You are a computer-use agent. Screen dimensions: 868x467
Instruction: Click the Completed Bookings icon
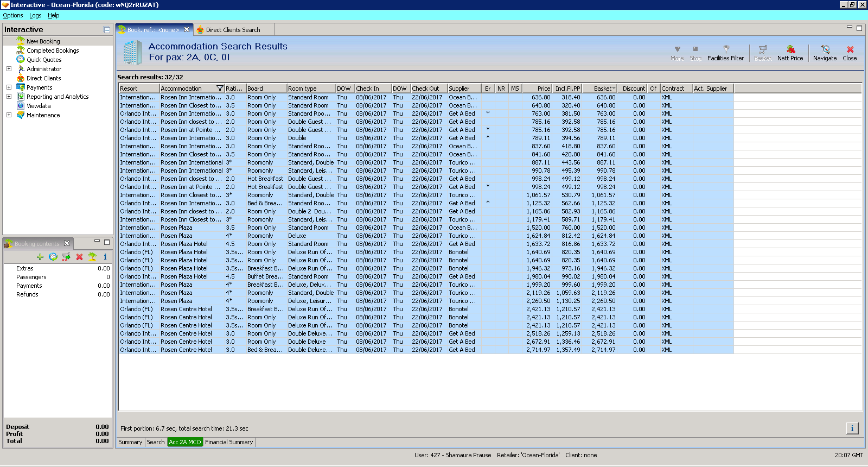[x=21, y=50]
